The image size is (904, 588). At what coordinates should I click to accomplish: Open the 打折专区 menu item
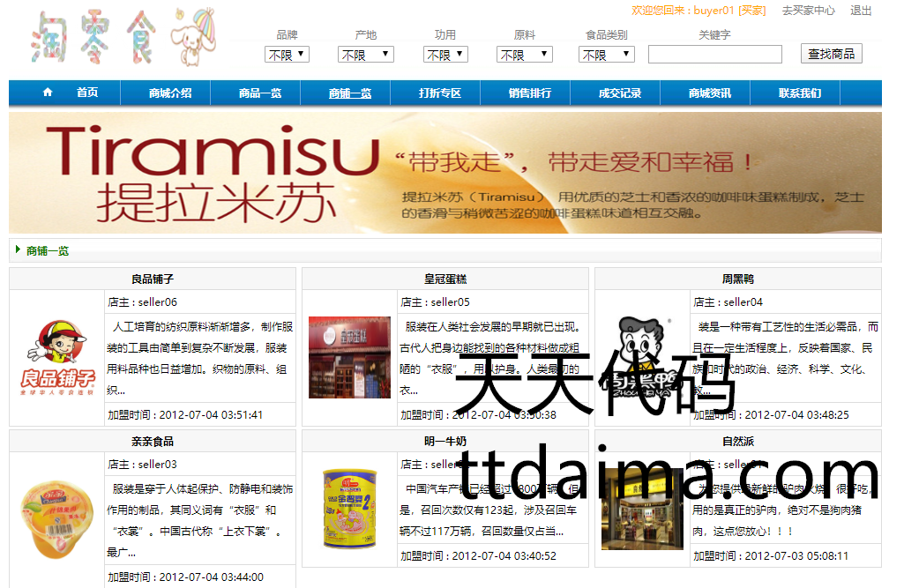pyautogui.click(x=440, y=93)
